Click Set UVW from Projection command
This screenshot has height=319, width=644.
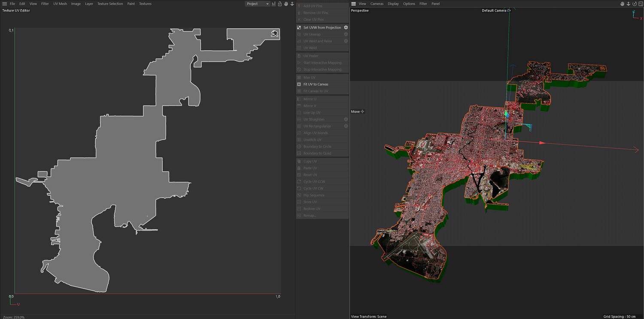pyautogui.click(x=322, y=27)
